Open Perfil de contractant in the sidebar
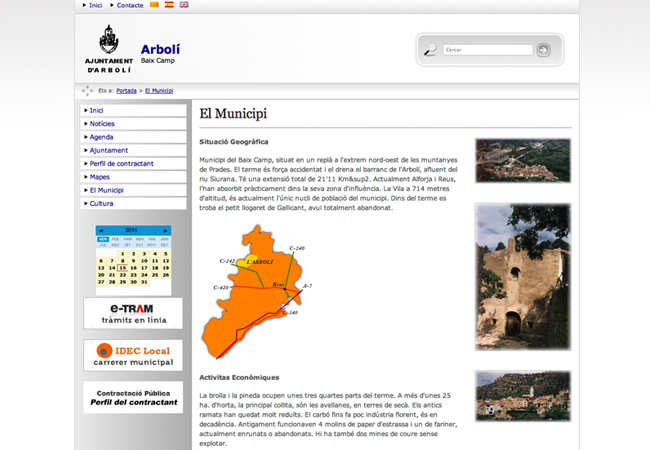Viewport: 650px width, 450px height. point(133,163)
